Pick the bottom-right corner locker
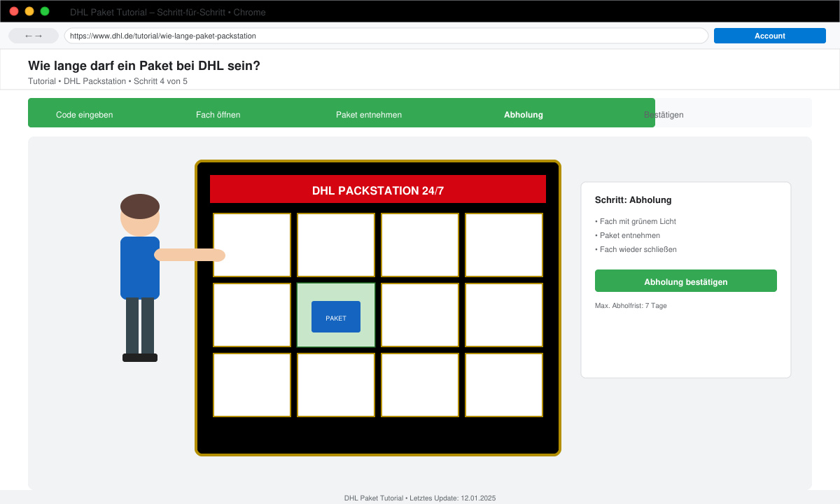This screenshot has height=504, width=840. click(x=504, y=385)
